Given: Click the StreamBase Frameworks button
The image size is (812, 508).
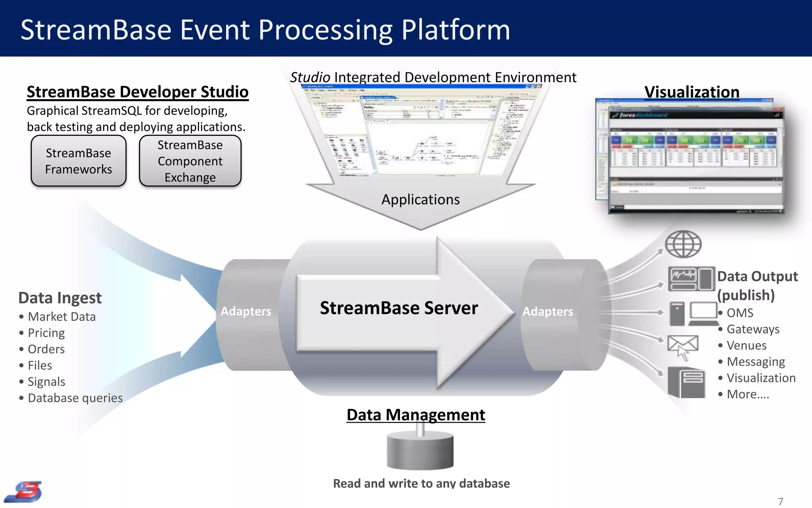Looking at the screenshot, I should click(79, 161).
